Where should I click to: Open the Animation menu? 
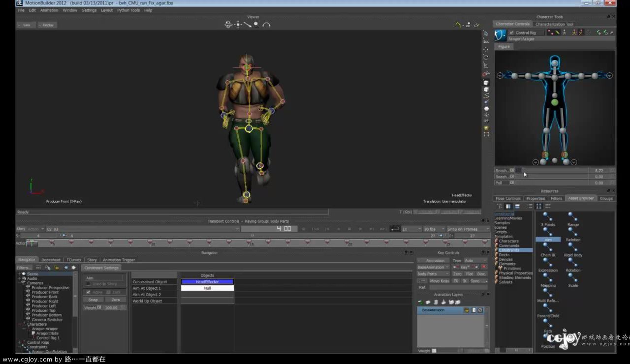(x=49, y=10)
